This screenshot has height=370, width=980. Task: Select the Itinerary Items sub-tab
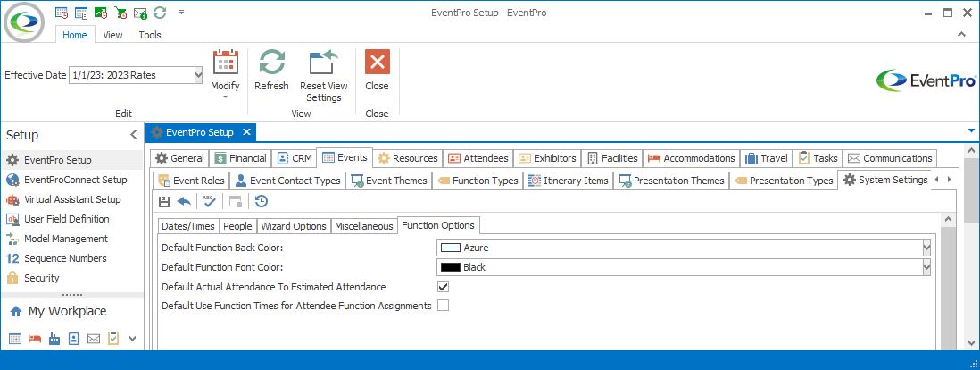tap(569, 181)
